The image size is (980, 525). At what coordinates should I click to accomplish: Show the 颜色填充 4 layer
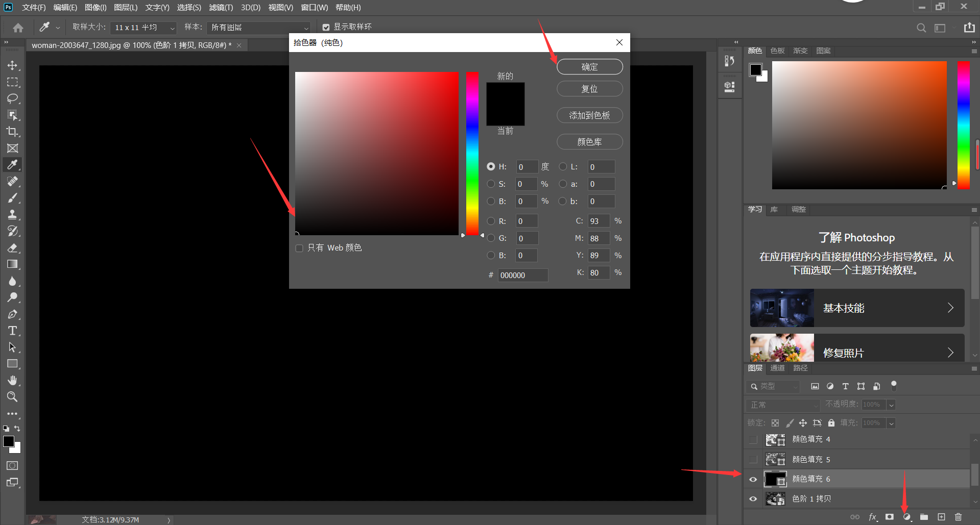click(x=753, y=439)
